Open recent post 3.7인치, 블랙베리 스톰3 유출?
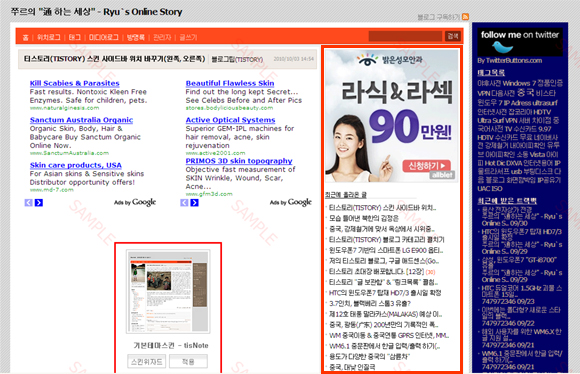Screen dimensions: 580x374 (370, 304)
